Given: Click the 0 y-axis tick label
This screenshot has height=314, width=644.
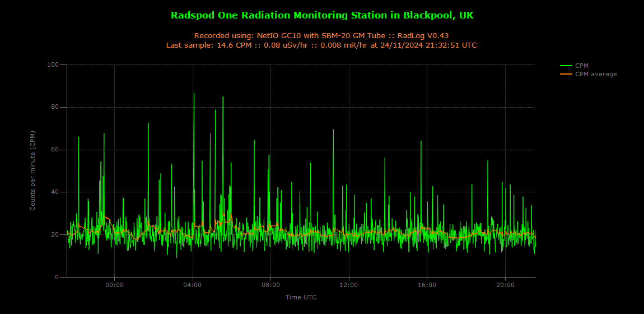Looking at the screenshot, I should (x=58, y=277).
